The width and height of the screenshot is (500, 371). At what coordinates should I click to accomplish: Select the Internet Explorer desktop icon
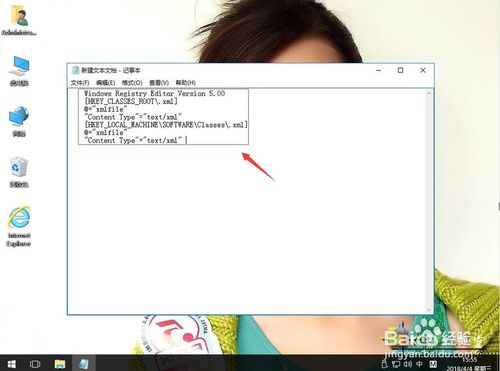(19, 226)
